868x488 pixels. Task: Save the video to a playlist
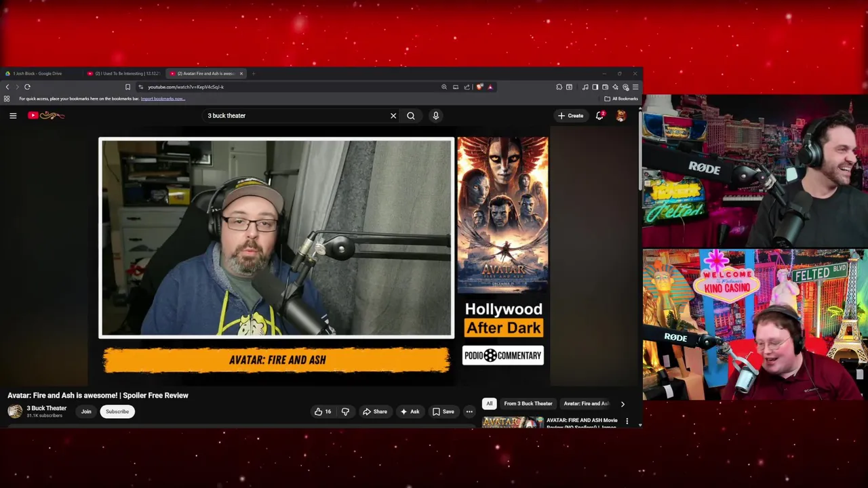coord(443,411)
